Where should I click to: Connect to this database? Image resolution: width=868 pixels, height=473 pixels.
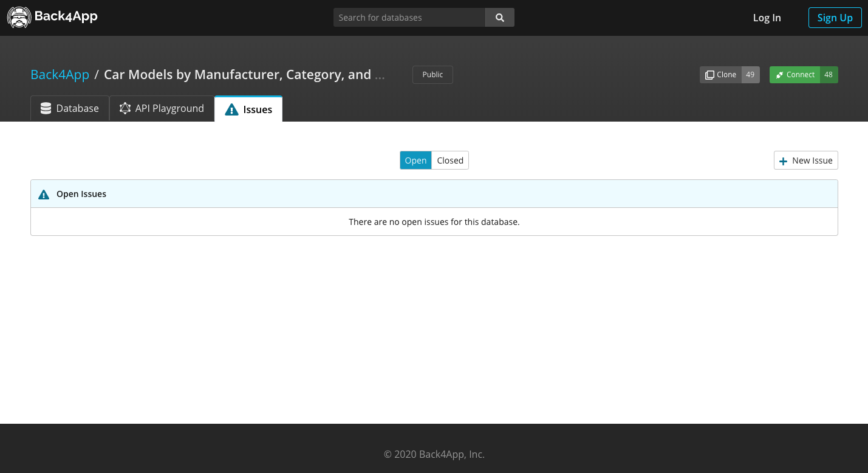coord(795,75)
